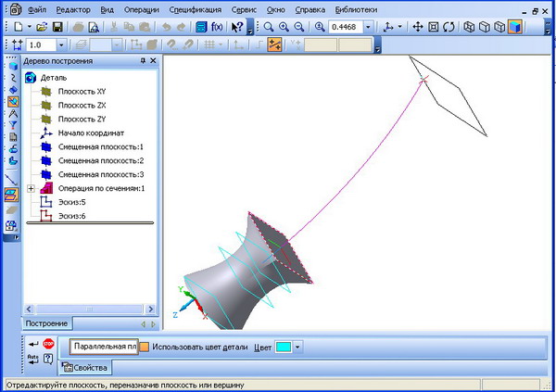Create a new document

[18, 27]
